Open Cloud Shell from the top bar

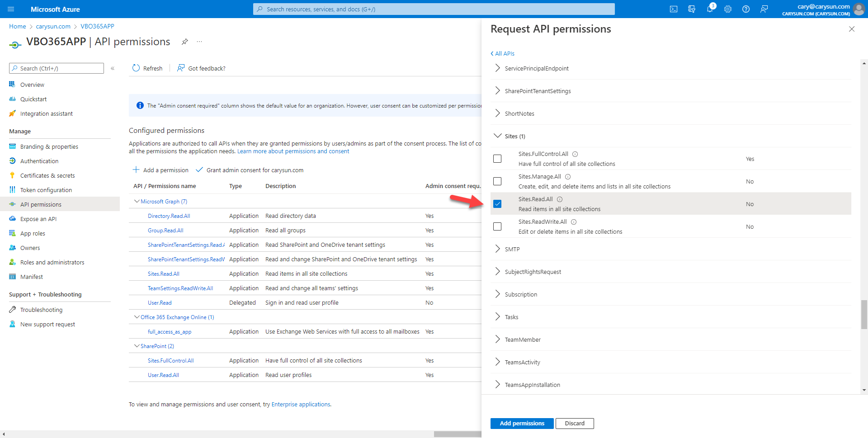pyautogui.click(x=674, y=9)
